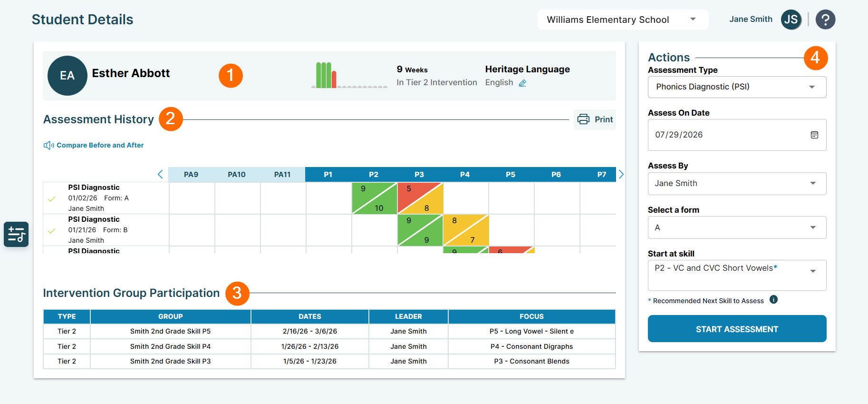Viewport: 868px width, 404px height.
Task: Click PSI Diagnostic 01/02/26 Form A row
Action: tap(106, 198)
